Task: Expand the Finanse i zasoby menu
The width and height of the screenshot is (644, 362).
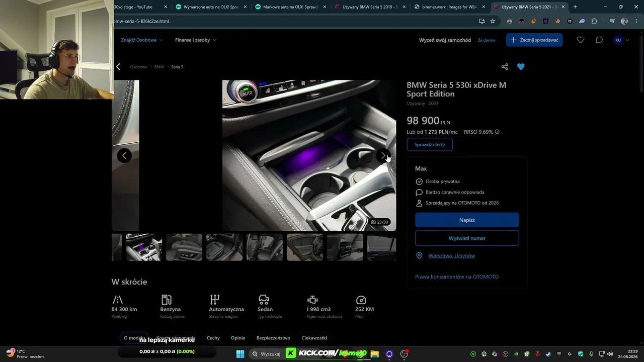Action: click(x=196, y=40)
